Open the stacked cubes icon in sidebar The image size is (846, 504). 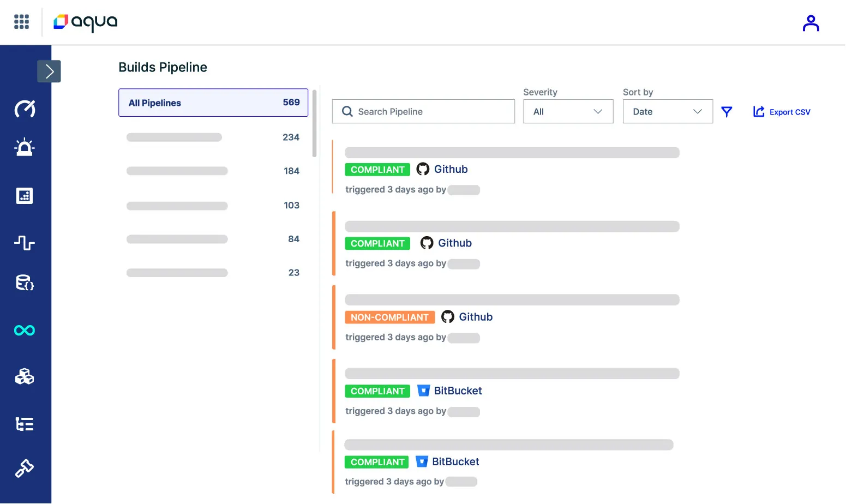click(x=25, y=376)
